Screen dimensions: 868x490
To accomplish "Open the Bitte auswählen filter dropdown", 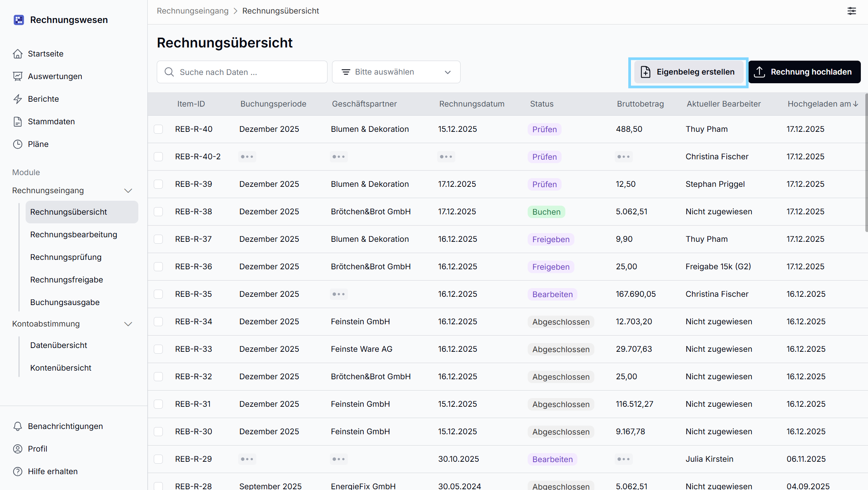I will pos(396,72).
